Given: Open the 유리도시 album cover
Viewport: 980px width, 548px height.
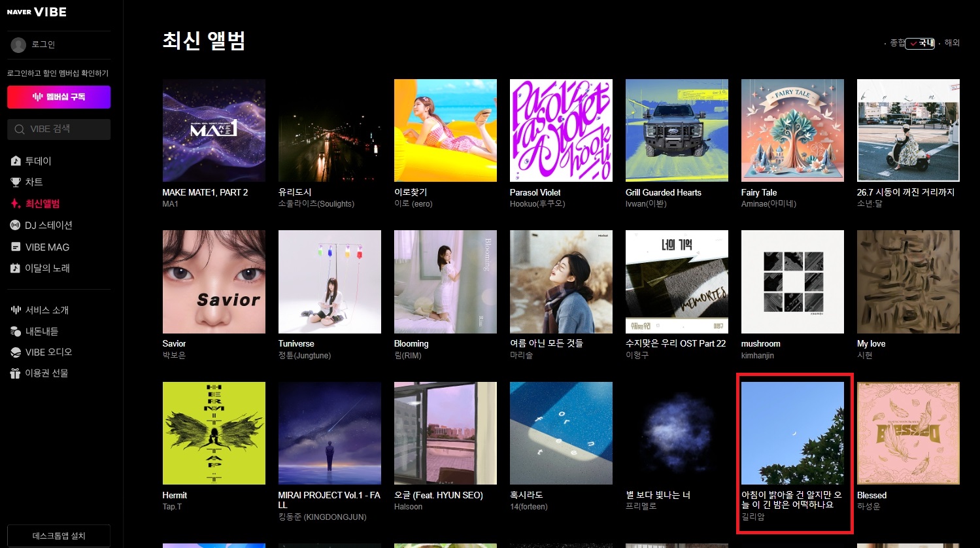Looking at the screenshot, I should pyautogui.click(x=329, y=131).
